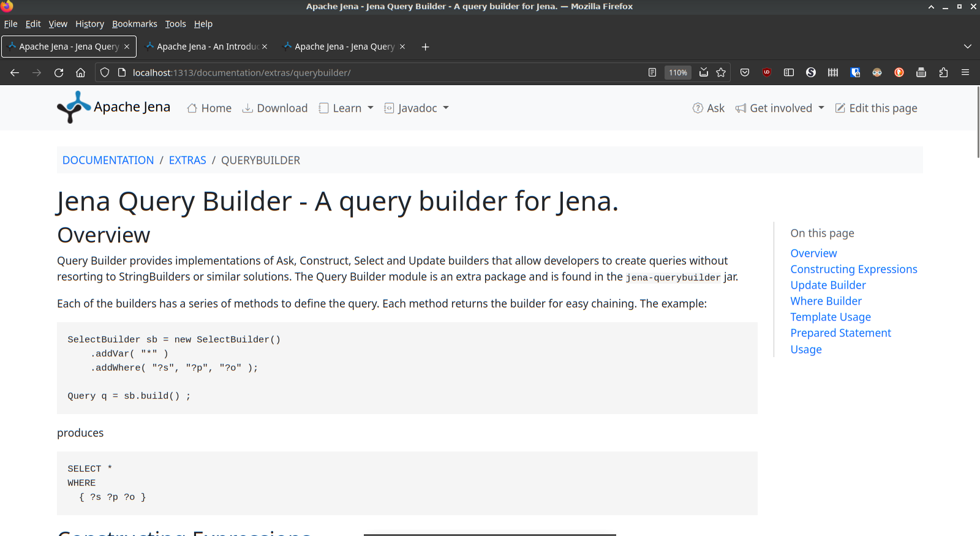Expand the Javadoc dropdown menu
The height and width of the screenshot is (536, 980).
pos(417,108)
